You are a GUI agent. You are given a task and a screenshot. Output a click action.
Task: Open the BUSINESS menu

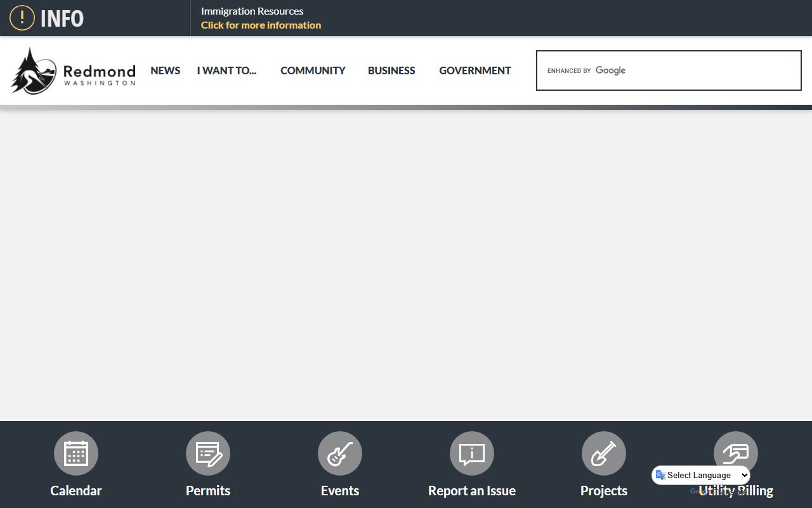coord(391,70)
